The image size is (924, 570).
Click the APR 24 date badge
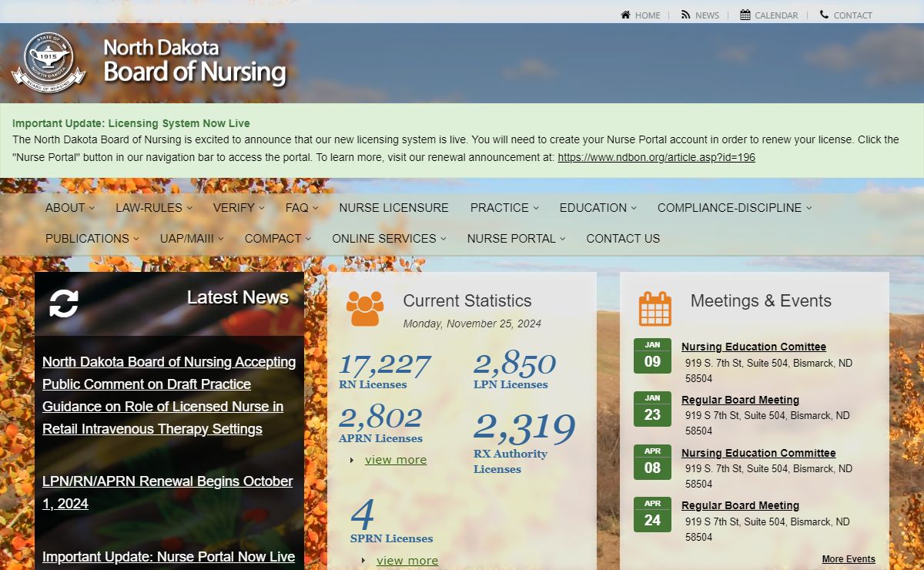point(652,515)
